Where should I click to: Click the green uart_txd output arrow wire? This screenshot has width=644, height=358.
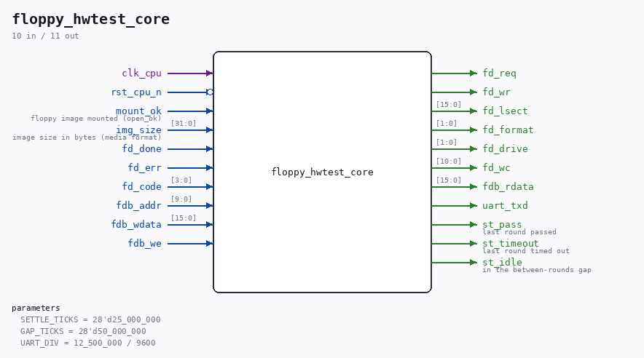point(455,205)
